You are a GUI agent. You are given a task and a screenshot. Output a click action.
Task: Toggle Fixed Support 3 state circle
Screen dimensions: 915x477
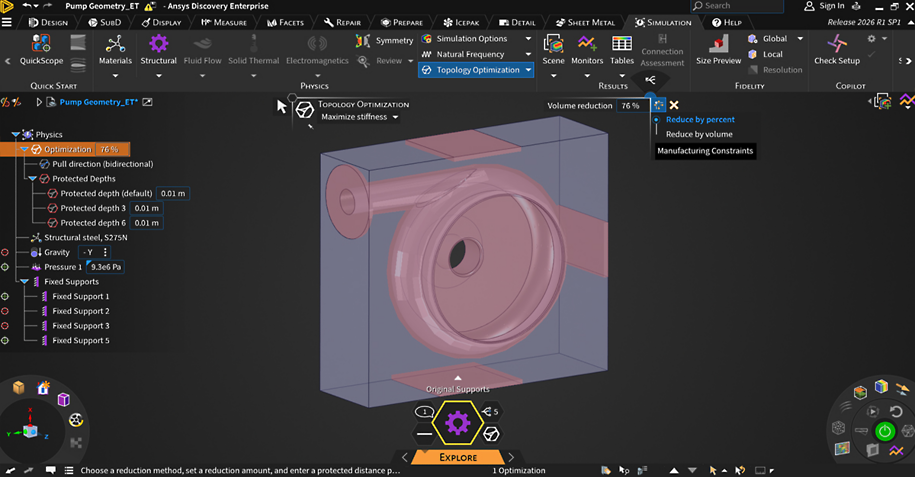[5, 326]
